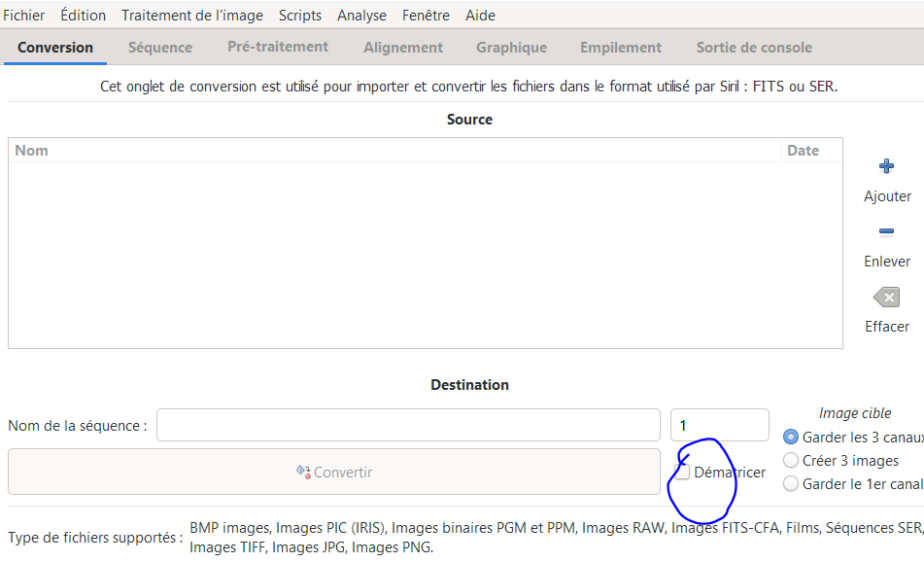Open the Traitement de l'image menu
Viewport: 924px width, 562px height.
(x=190, y=15)
